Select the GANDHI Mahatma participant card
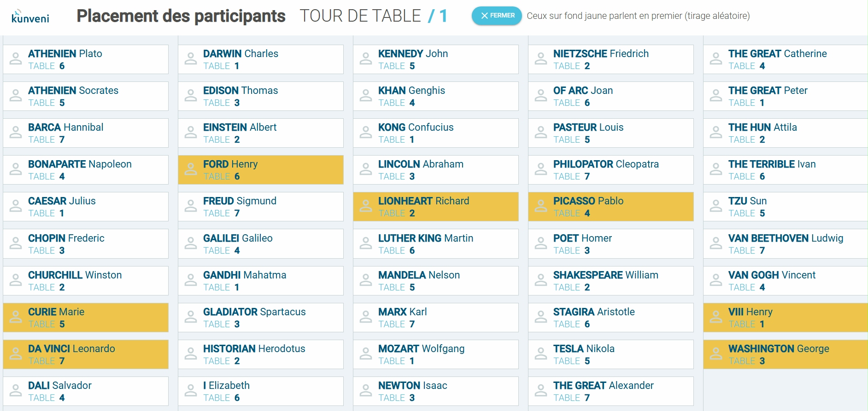This screenshot has width=868, height=411. pyautogui.click(x=261, y=281)
